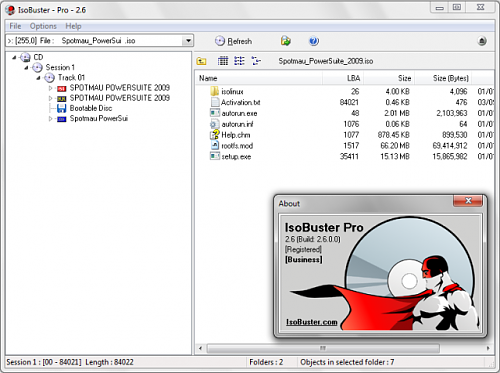Click the 69,414,912 bytes value
This screenshot has height=373, width=500.
(450, 146)
